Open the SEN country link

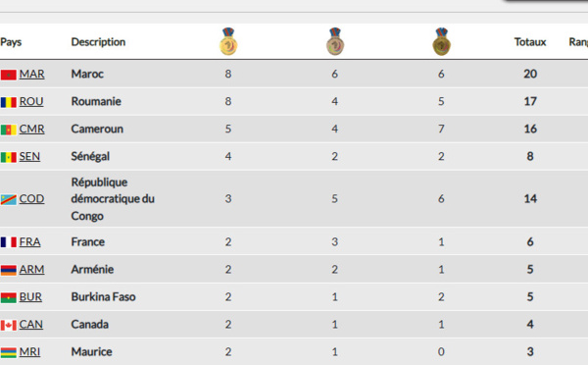pyautogui.click(x=29, y=156)
